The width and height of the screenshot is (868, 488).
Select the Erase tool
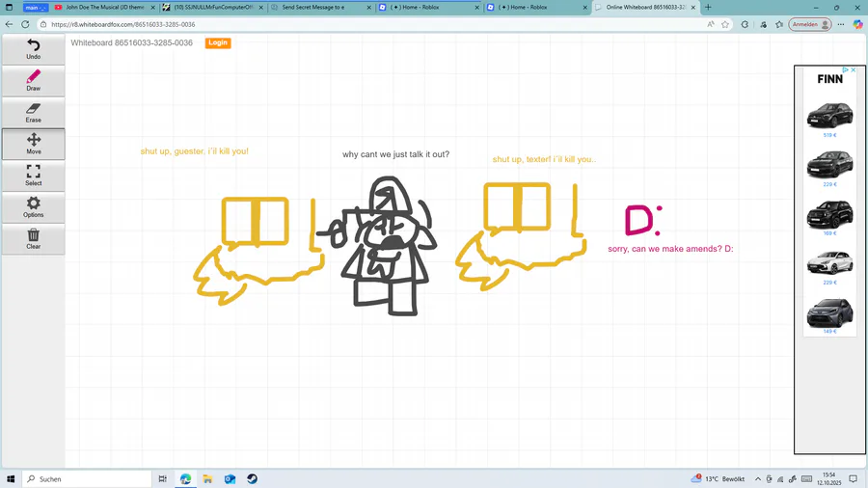click(x=33, y=112)
